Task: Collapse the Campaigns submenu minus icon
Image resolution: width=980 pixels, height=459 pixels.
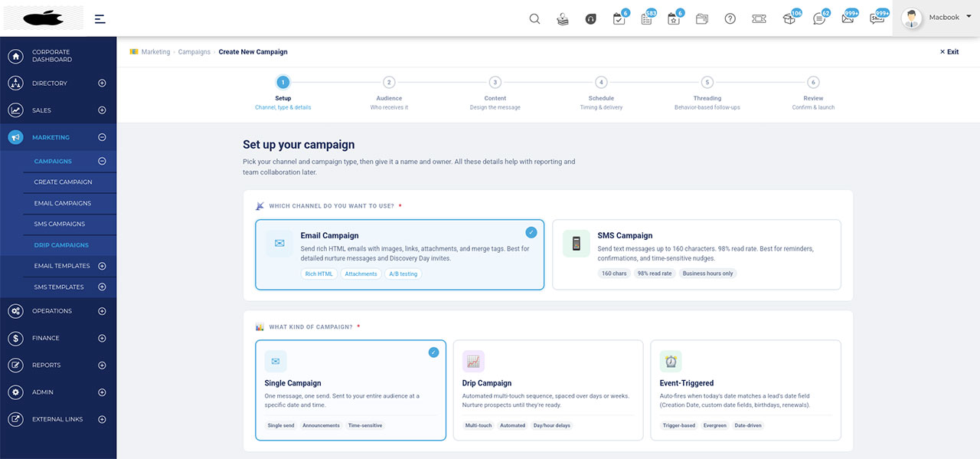Action: click(102, 162)
